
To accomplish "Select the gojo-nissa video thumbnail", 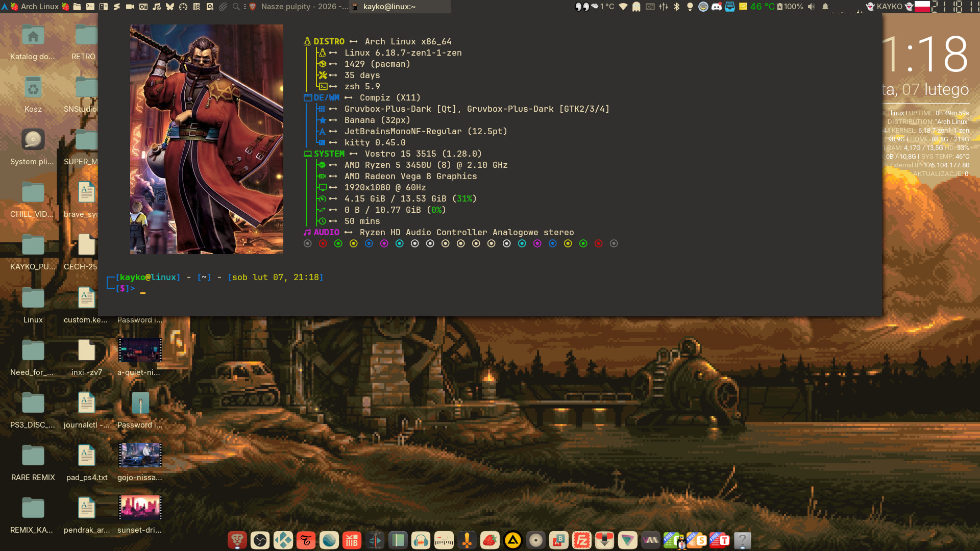I will click(x=140, y=455).
